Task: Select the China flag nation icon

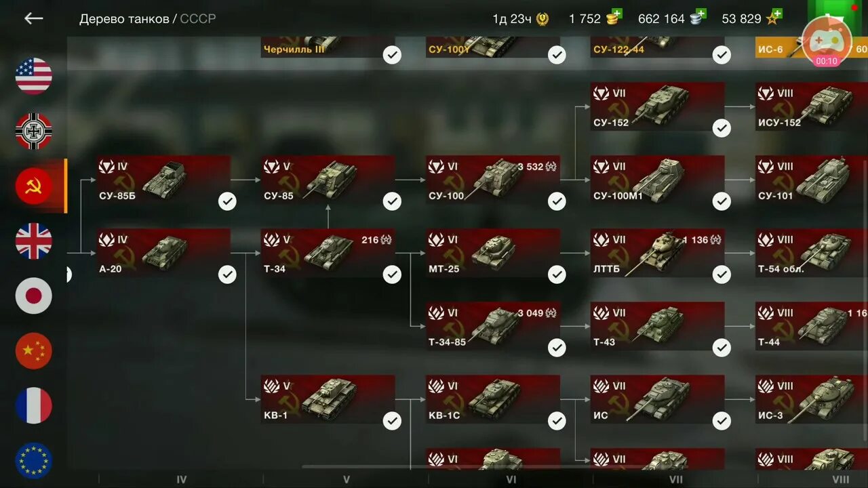Action: [x=34, y=350]
